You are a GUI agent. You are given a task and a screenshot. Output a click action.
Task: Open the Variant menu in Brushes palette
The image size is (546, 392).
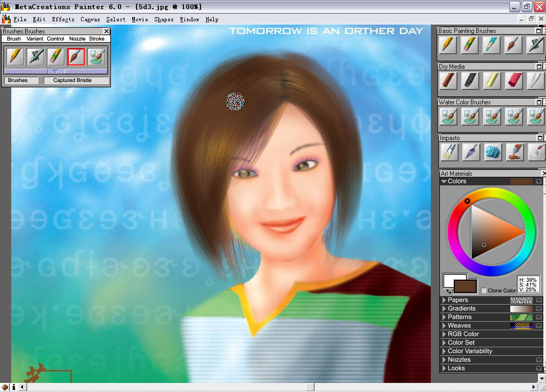click(x=35, y=38)
